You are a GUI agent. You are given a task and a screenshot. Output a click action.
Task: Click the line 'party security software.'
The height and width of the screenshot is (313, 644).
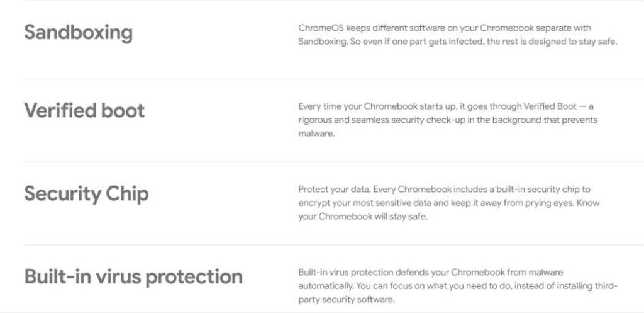[347, 299]
